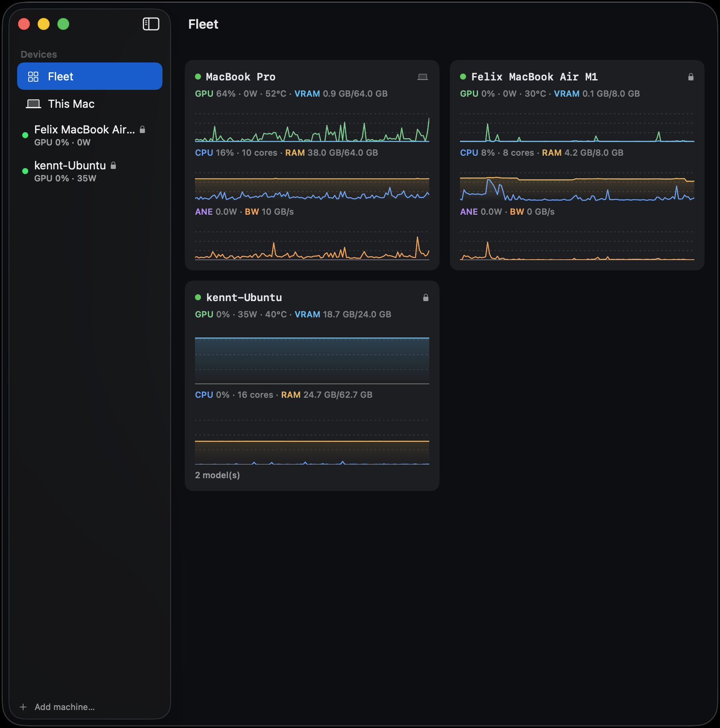720x728 pixels.
Task: Click the Fleet page heading
Action: (203, 24)
